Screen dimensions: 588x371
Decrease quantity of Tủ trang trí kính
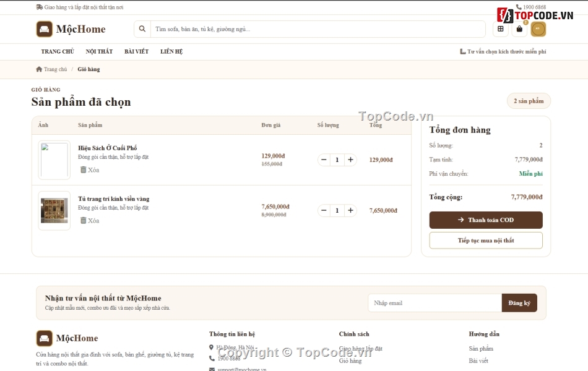coord(324,210)
